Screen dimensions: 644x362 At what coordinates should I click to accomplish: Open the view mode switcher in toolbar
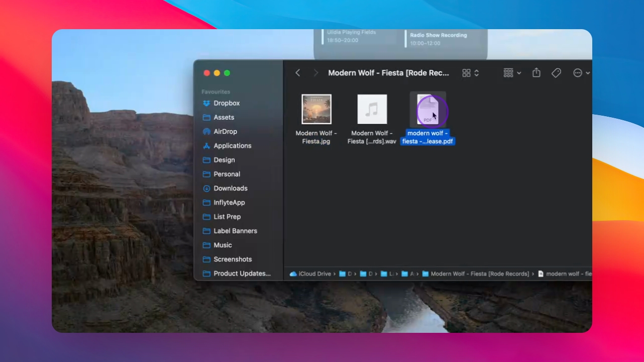tap(471, 73)
